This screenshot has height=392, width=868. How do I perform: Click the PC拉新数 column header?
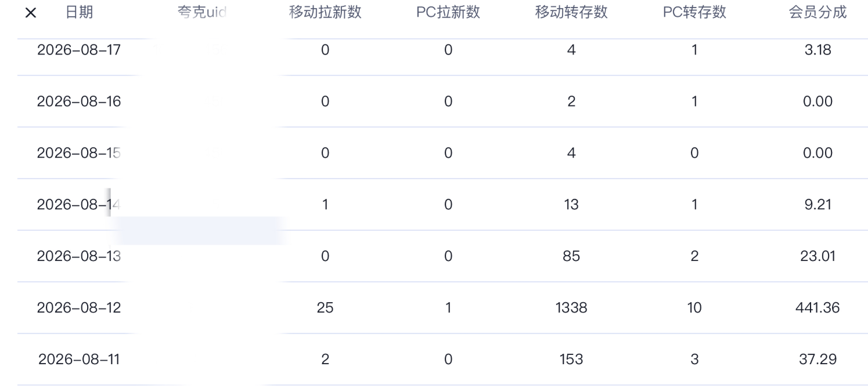448,13
